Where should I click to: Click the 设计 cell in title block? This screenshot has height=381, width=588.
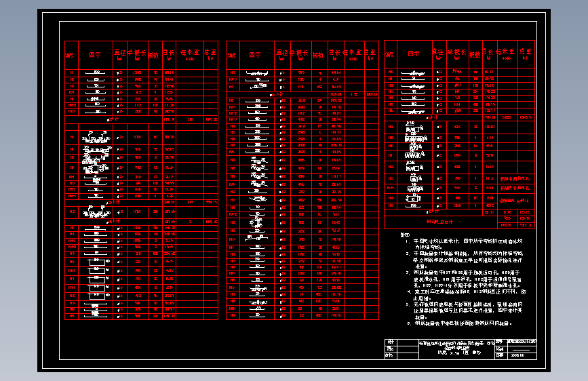[x=391, y=342]
